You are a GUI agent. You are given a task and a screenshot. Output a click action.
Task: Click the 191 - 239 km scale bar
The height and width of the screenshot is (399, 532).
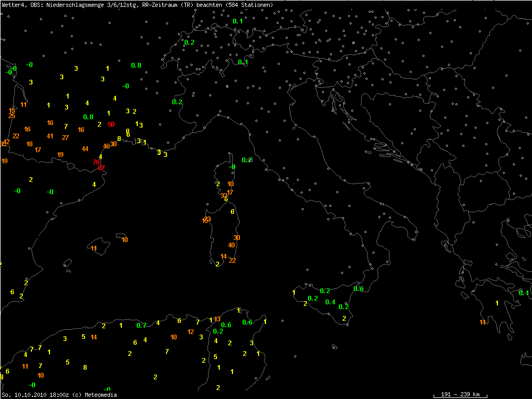coord(460,394)
